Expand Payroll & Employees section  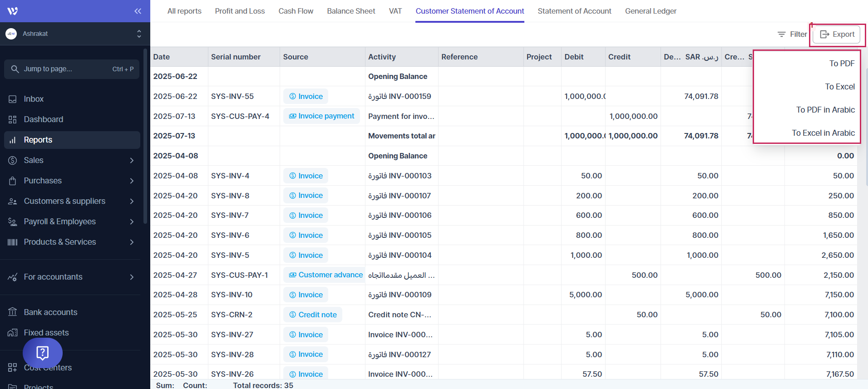[x=132, y=222]
